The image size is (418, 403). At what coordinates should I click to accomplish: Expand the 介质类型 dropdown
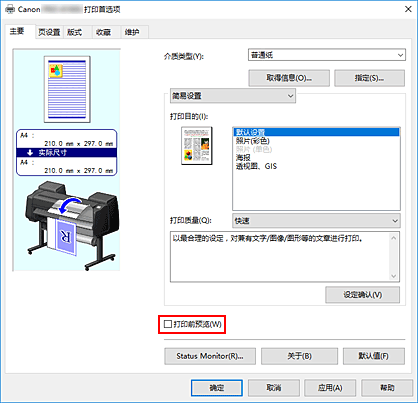[x=327, y=55]
